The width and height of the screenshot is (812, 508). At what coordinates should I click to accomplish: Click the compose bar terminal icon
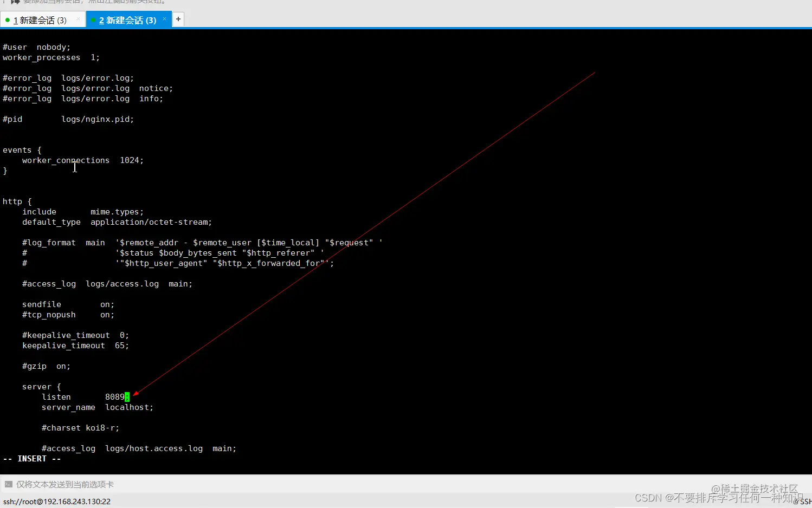point(8,484)
